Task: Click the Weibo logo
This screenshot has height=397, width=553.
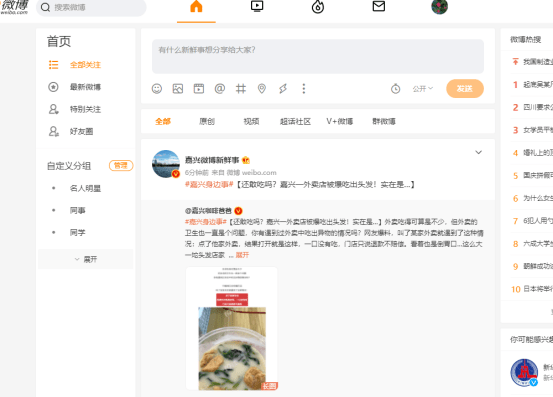Action: [x=14, y=7]
